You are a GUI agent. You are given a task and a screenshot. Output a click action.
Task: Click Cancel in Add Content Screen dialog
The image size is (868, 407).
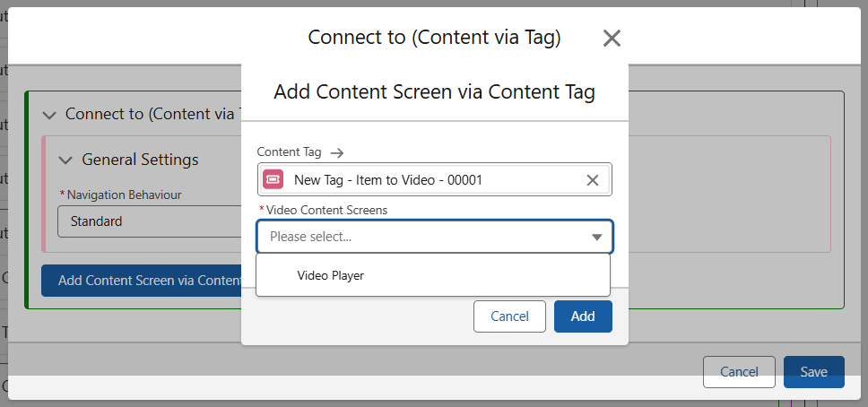click(509, 316)
